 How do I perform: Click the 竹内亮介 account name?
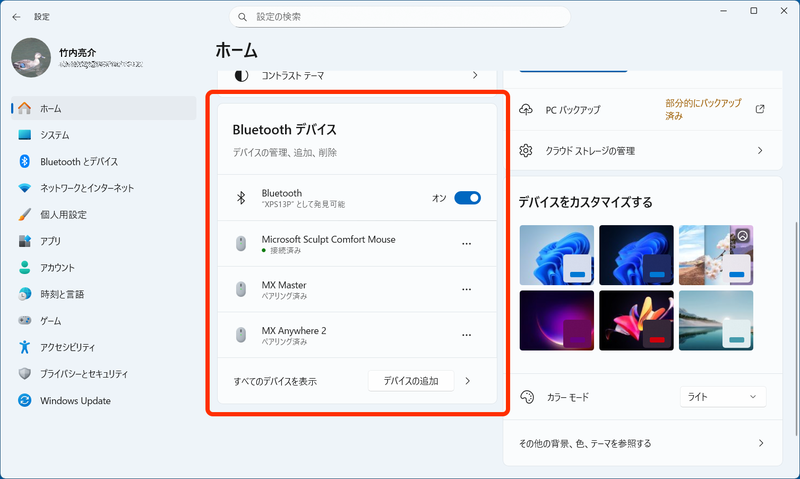tap(78, 53)
